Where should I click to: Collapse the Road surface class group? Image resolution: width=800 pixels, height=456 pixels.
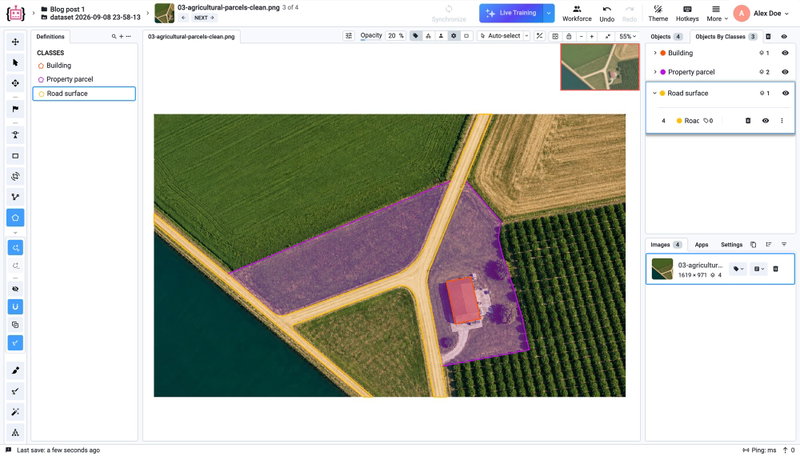(655, 93)
